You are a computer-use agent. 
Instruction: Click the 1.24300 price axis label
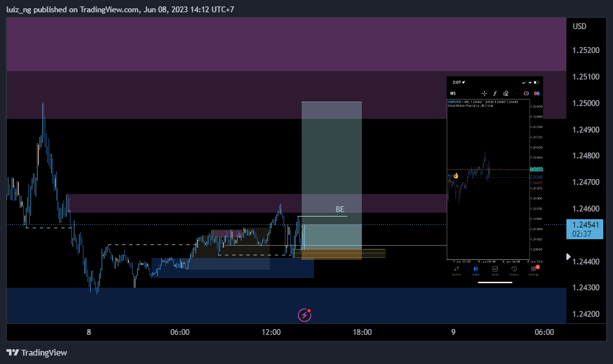pyautogui.click(x=586, y=288)
